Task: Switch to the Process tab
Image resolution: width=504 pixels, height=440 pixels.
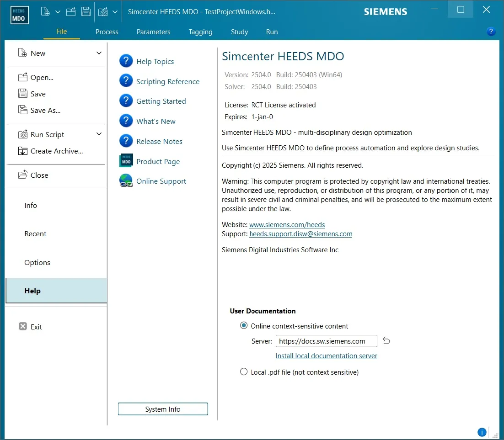Action: point(107,32)
